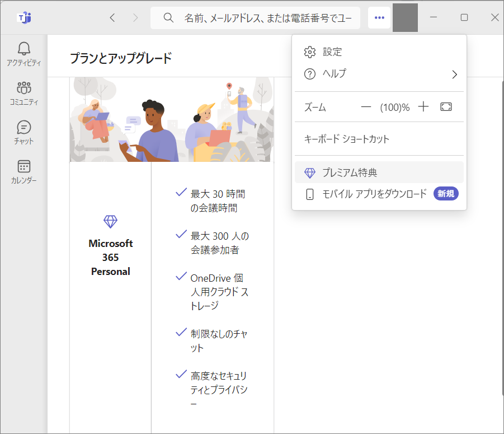Open the アクティビティ bell icon
The width and height of the screenshot is (504, 434).
(24, 49)
